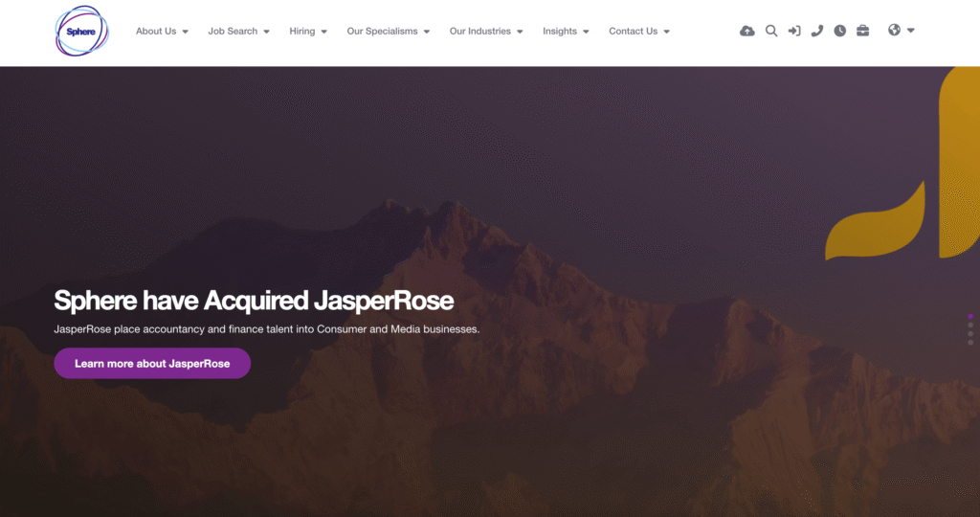Screen dimensions: 980x517
Task: Open the Our Specialisms menu
Action: (382, 32)
